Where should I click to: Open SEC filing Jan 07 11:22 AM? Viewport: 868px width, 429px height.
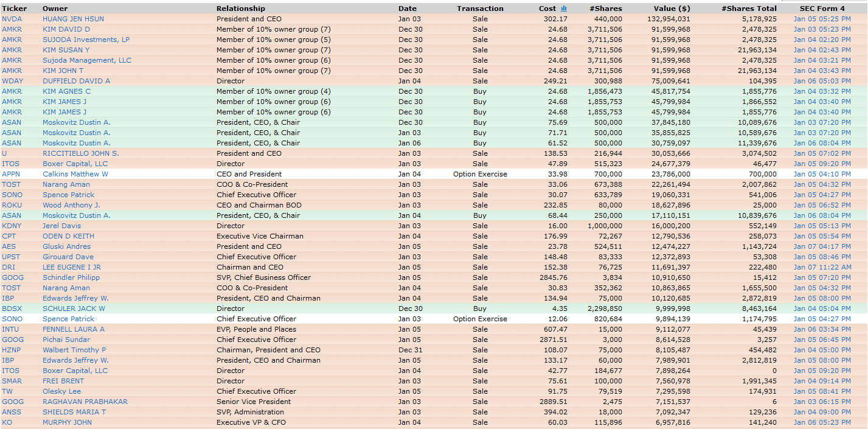(822, 267)
